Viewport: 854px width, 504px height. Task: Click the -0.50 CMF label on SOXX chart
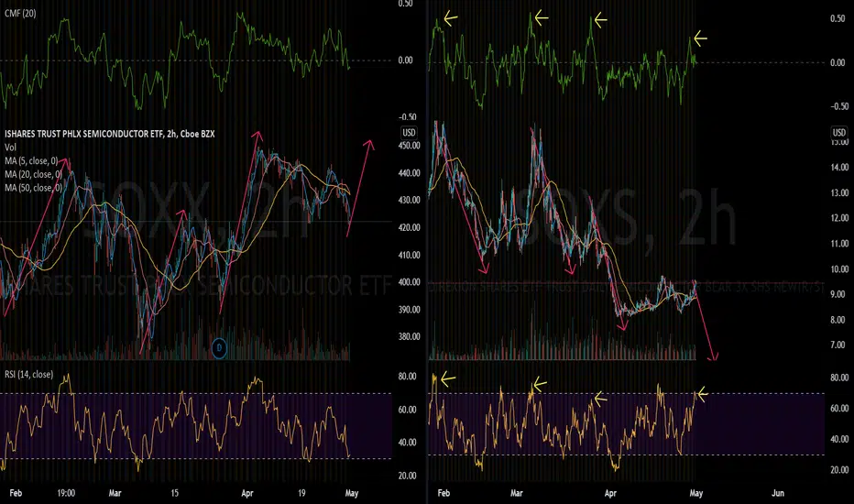pos(408,116)
